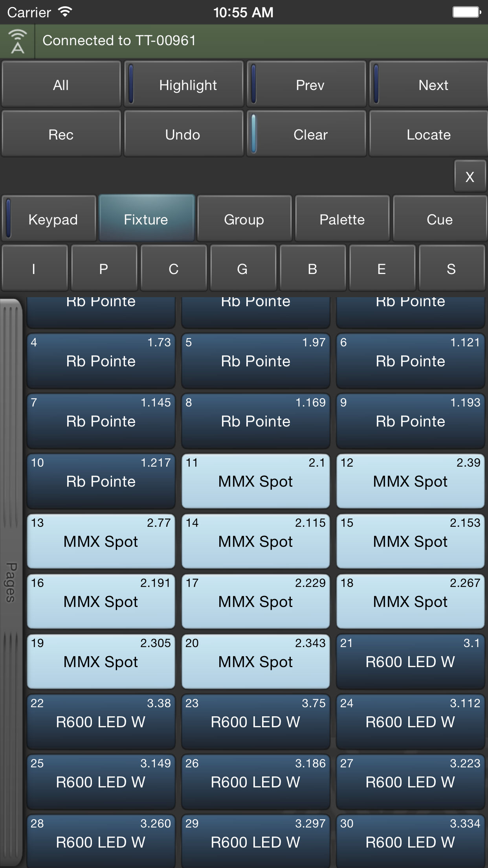The image size is (488, 868).
Task: Expand the Pages side drawer
Action: 11,582
